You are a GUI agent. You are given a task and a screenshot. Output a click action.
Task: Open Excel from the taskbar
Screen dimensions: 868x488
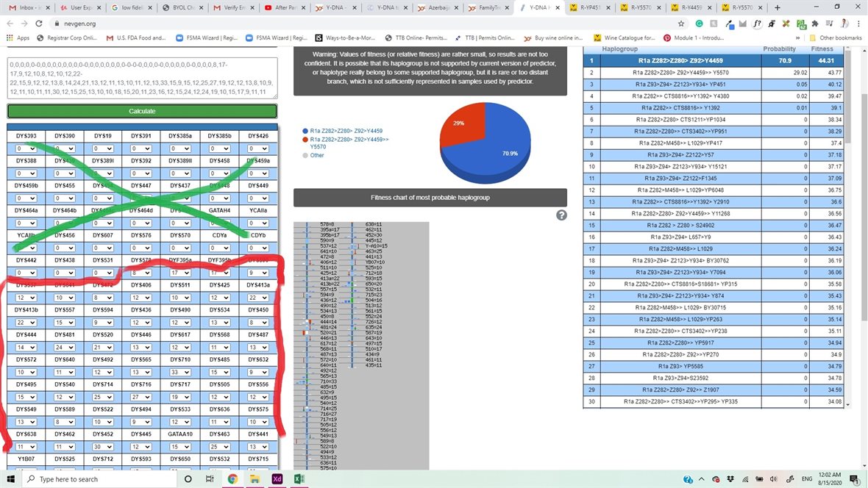299,478
